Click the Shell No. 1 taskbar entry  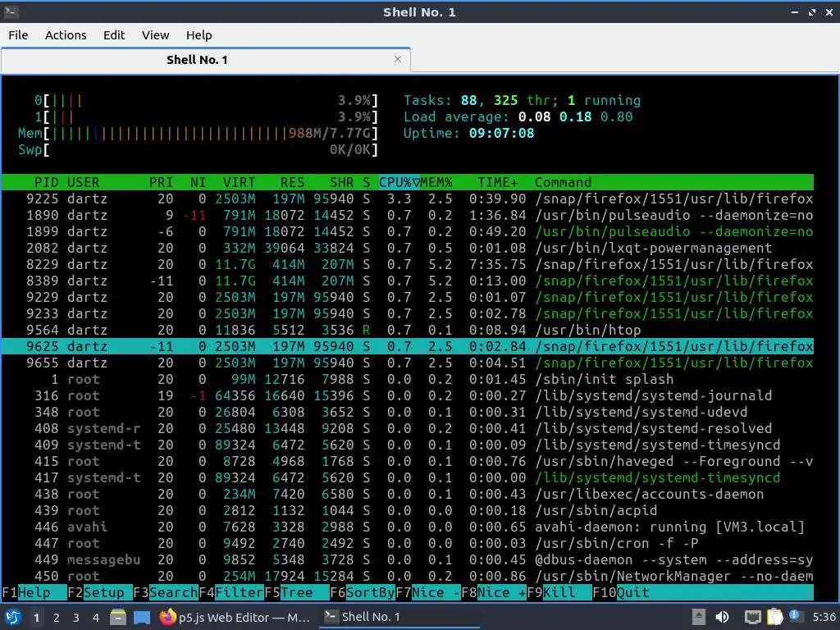pos(399,617)
